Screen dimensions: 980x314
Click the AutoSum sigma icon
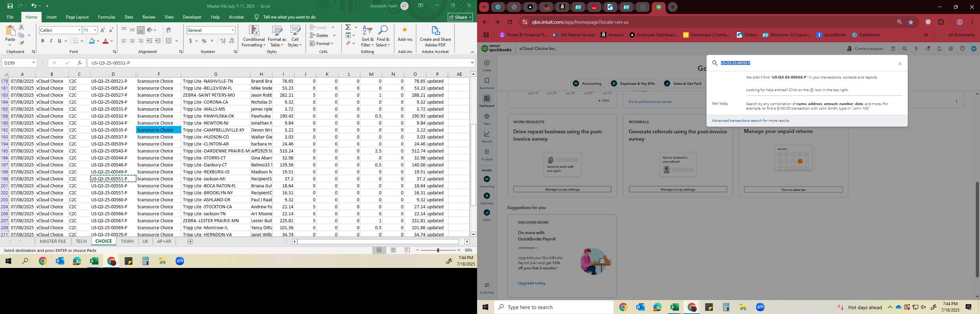click(348, 27)
